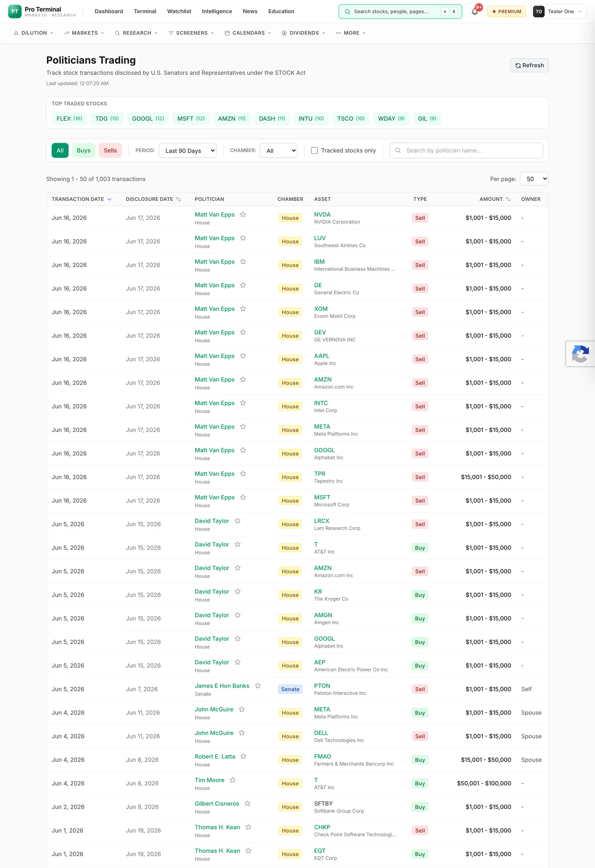Filter to Sells only

pos(110,151)
